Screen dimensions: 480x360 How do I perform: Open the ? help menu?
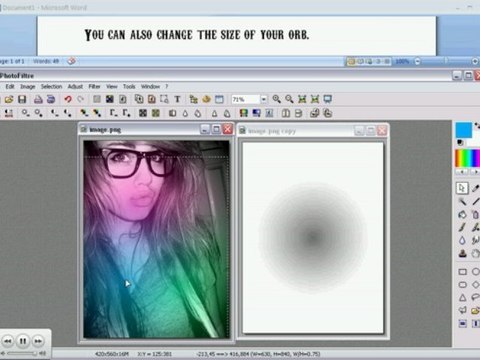coord(167,86)
